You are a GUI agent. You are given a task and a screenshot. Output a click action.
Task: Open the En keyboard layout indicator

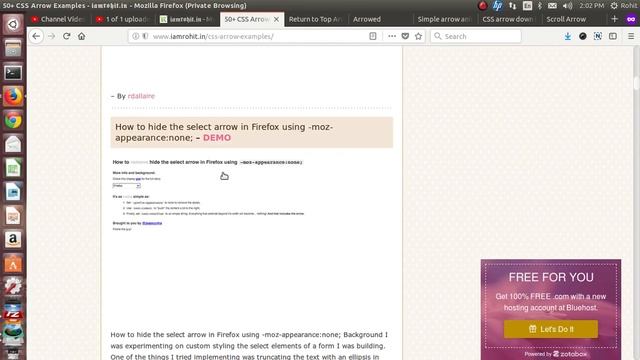pyautogui.click(x=527, y=6)
